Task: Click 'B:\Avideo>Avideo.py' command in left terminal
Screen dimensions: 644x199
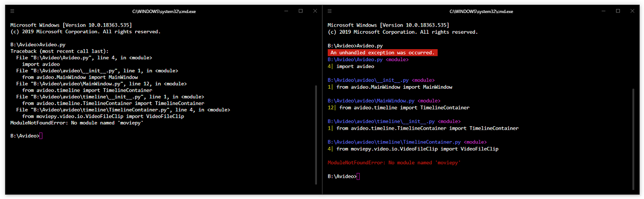Action: [x=38, y=44]
